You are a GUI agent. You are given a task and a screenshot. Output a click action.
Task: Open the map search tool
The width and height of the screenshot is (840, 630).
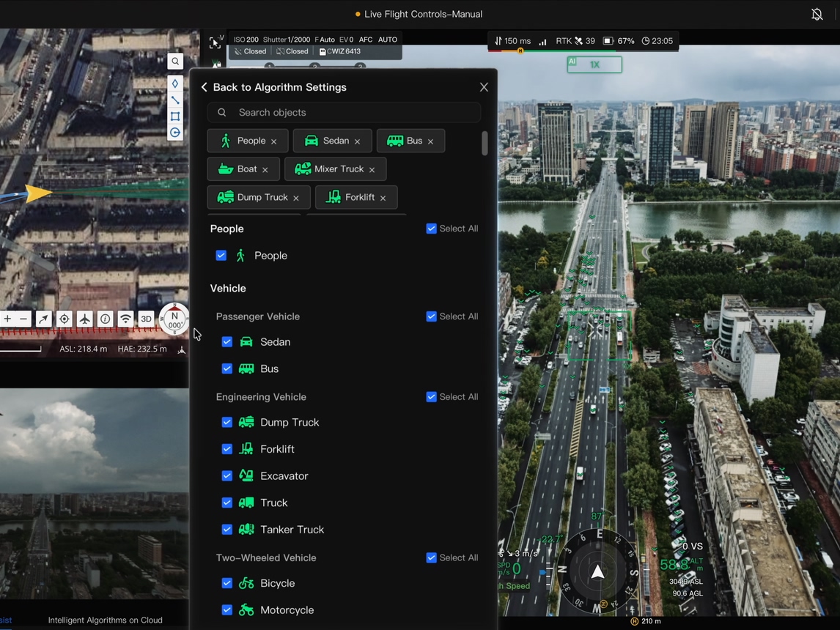(x=175, y=62)
